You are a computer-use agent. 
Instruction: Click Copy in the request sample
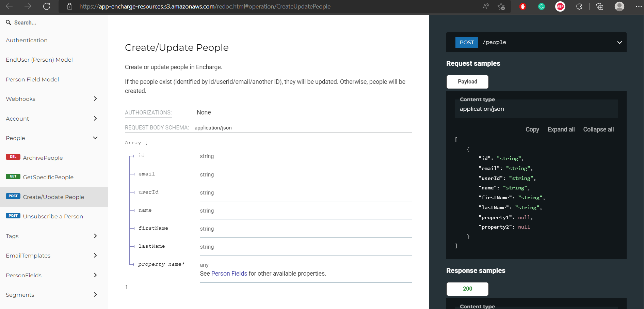tap(532, 129)
